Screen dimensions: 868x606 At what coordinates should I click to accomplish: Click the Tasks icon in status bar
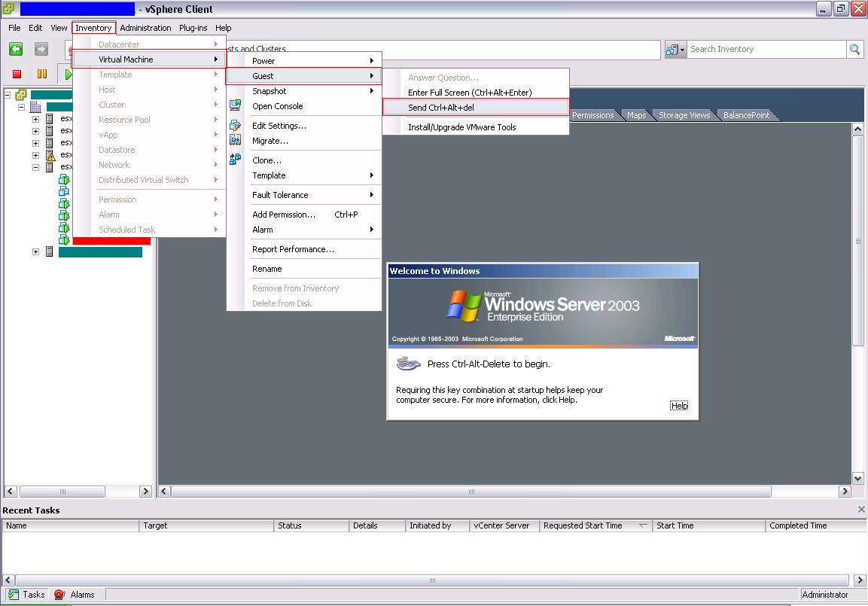click(x=14, y=595)
